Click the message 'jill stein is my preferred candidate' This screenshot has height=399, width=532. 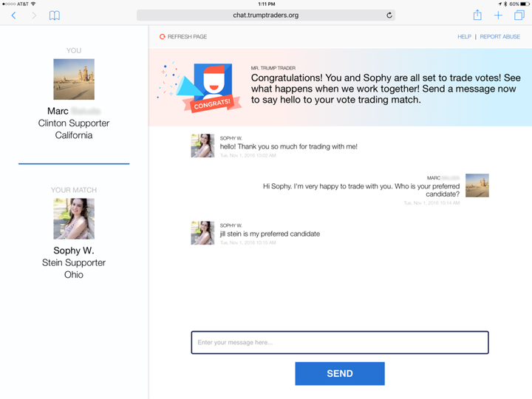pyautogui.click(x=270, y=233)
